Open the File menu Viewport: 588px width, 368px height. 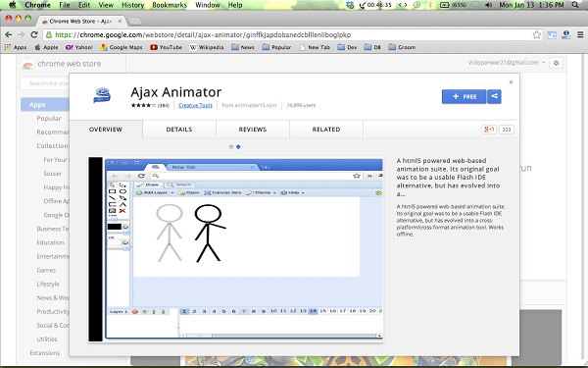point(65,5)
